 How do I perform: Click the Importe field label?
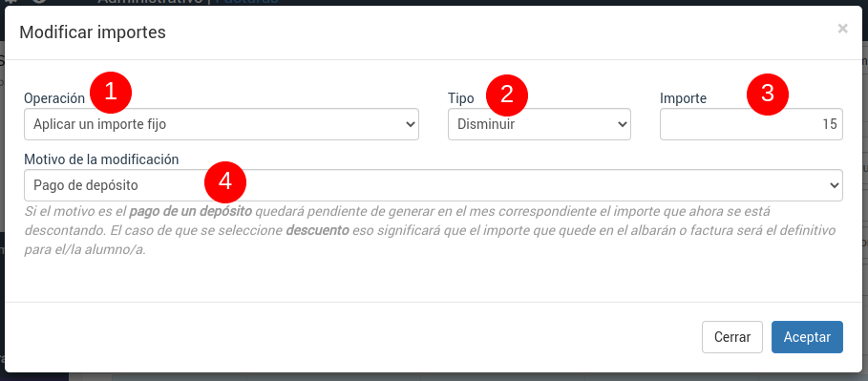[x=683, y=98]
